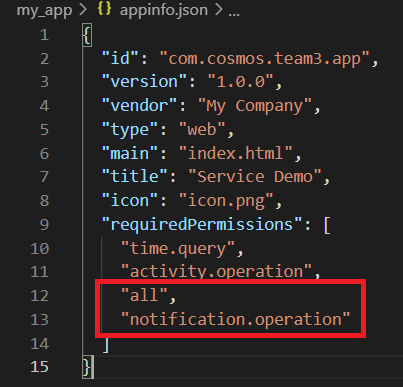The height and width of the screenshot is (387, 403).
Task: Click the "main" key
Action: coord(130,153)
